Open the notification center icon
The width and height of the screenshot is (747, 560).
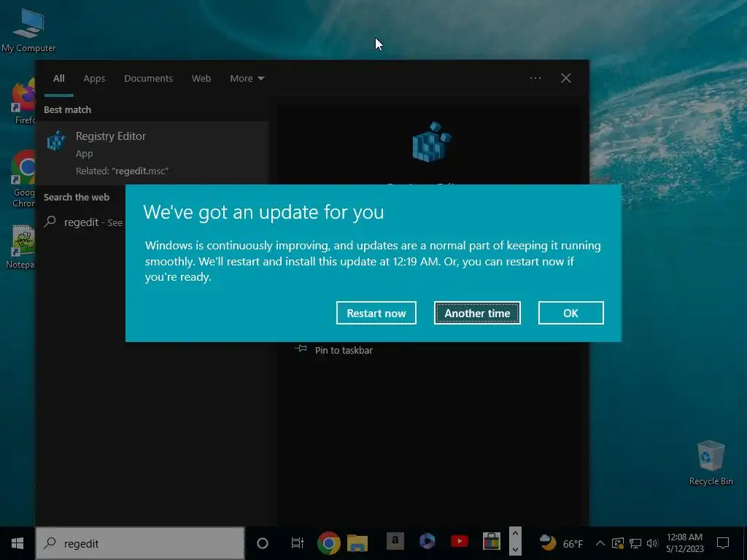723,543
